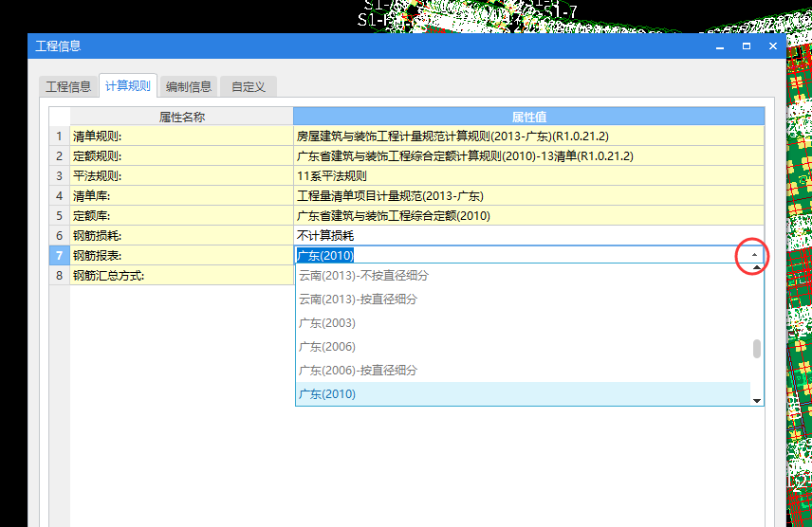Click the 属性值 column header
The height and width of the screenshot is (527, 812).
528,117
